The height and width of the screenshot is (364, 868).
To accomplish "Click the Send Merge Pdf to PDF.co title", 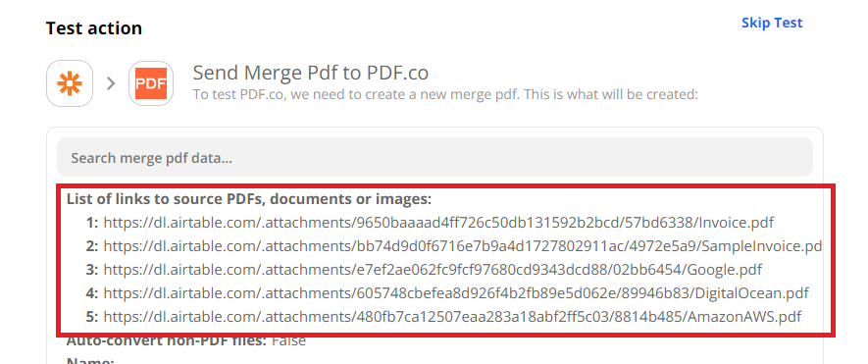I will tap(311, 73).
